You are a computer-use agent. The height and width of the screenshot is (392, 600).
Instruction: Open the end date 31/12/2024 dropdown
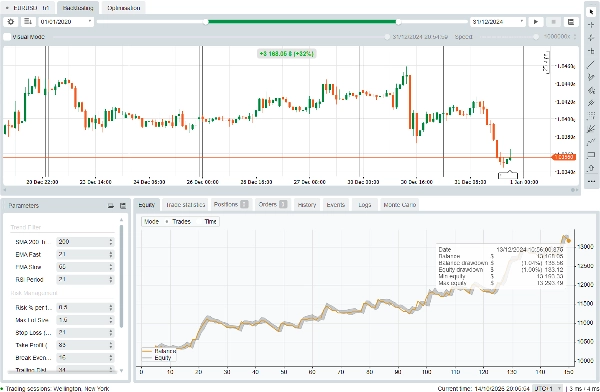(498, 22)
